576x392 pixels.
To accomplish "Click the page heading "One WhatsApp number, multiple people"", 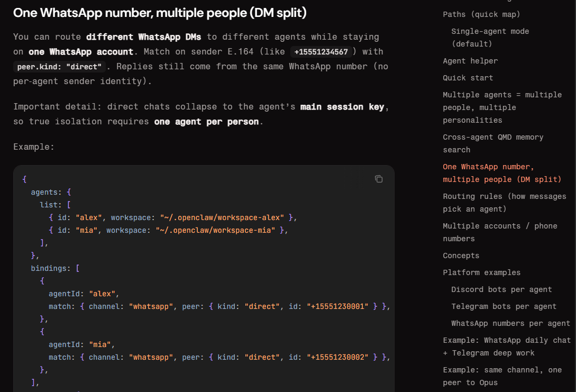I will pyautogui.click(x=160, y=13).
